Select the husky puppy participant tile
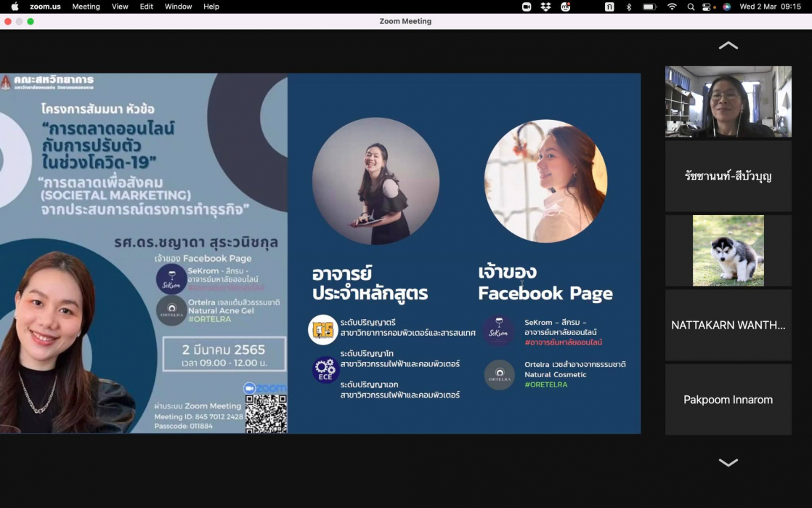This screenshot has height=508, width=812. [728, 251]
